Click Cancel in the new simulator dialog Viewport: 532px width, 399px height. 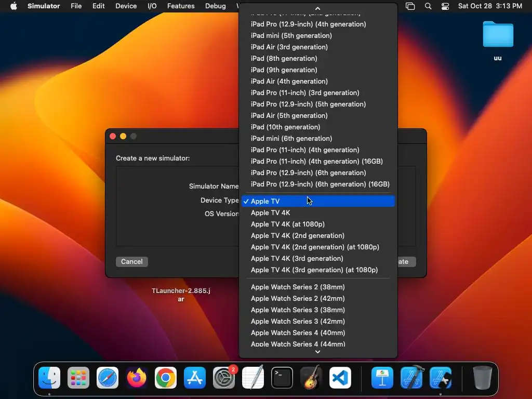pyautogui.click(x=131, y=262)
